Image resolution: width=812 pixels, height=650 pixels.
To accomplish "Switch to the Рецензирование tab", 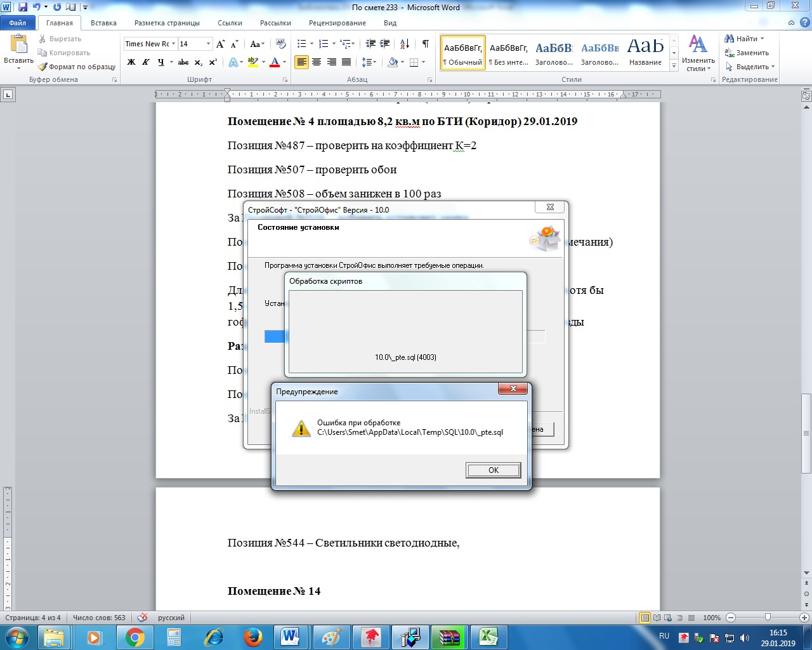I will click(x=337, y=23).
